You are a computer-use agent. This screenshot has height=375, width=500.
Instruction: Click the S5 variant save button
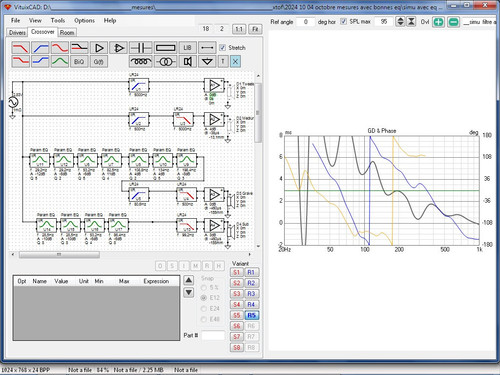click(x=237, y=315)
